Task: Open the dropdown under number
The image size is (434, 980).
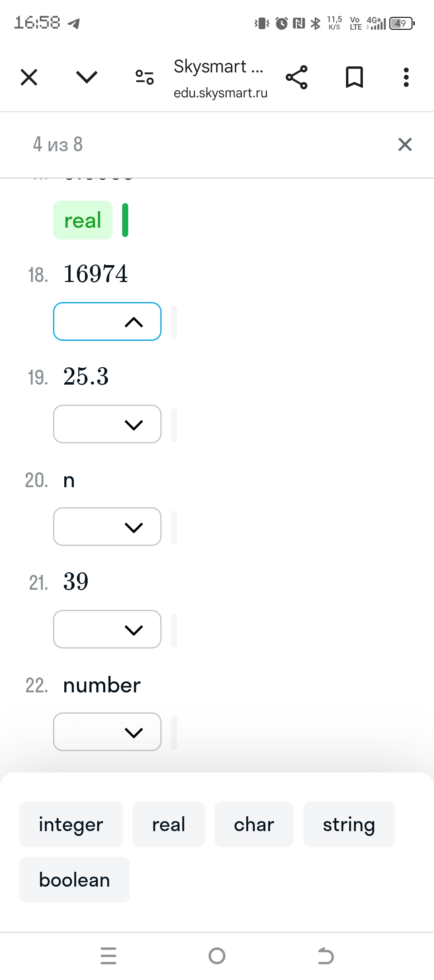Action: (x=107, y=732)
